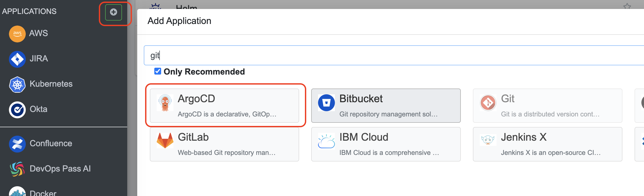Open the Docker application icon
Viewport: 644px width, 196px height.
[x=17, y=192]
